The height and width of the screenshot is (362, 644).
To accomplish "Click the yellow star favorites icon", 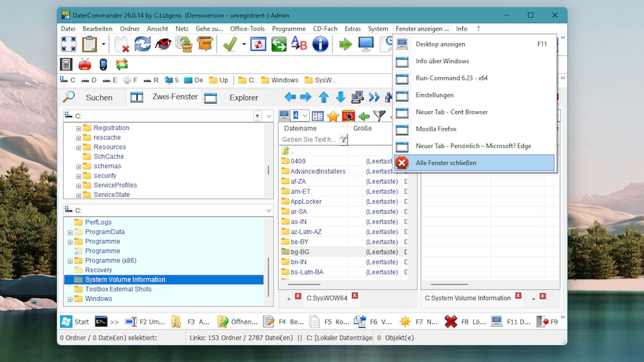I will tap(333, 116).
